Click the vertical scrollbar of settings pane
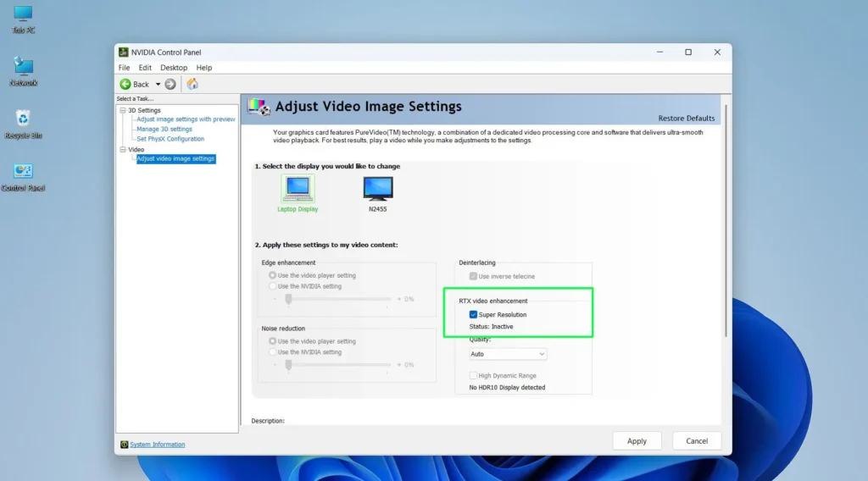Viewport: 868px width, 481px height. (726, 221)
